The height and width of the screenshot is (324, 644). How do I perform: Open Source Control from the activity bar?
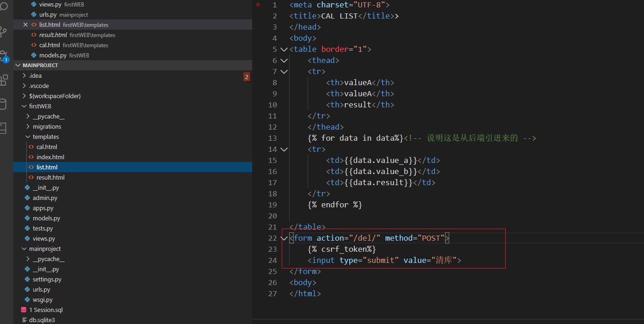[4, 31]
